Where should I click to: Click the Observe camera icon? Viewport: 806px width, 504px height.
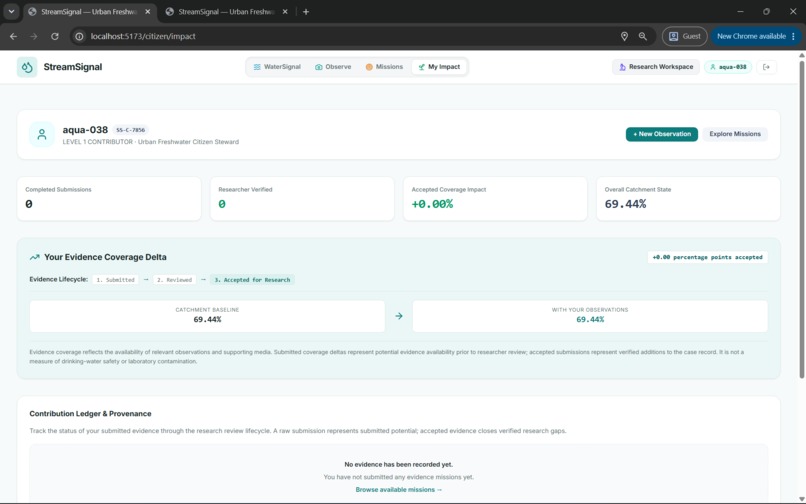[319, 67]
